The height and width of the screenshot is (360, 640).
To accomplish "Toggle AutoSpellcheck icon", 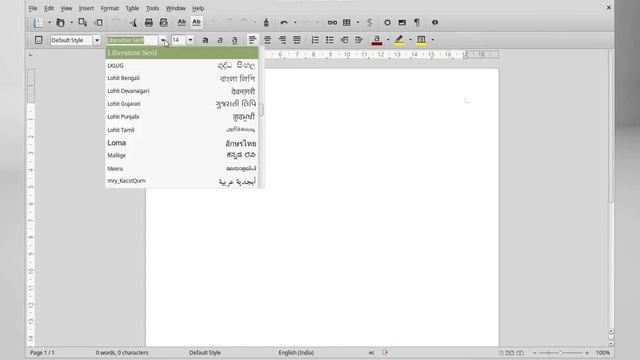I will tap(196, 22).
